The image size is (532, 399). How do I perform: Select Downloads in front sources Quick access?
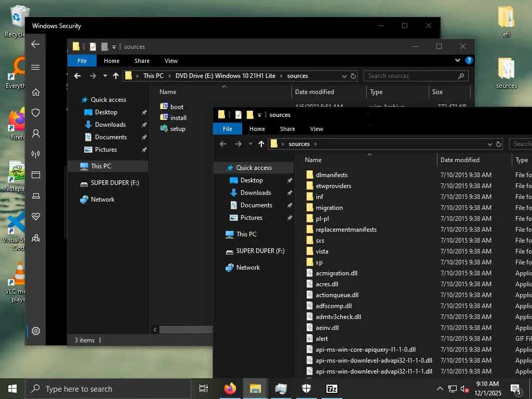[256, 193]
